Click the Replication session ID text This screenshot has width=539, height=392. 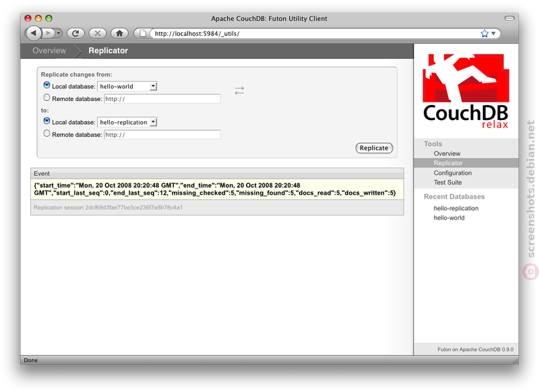coord(108,207)
